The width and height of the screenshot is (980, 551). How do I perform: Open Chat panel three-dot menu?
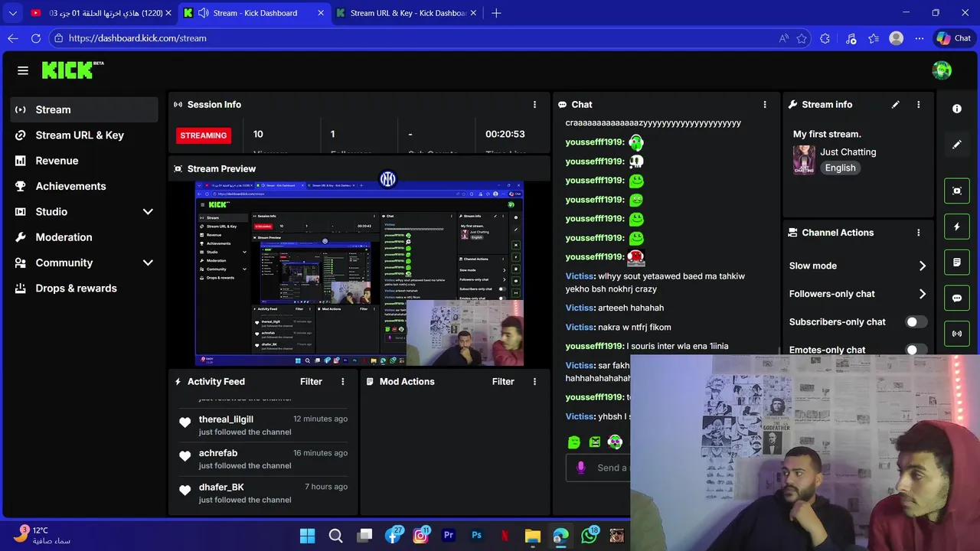click(764, 105)
